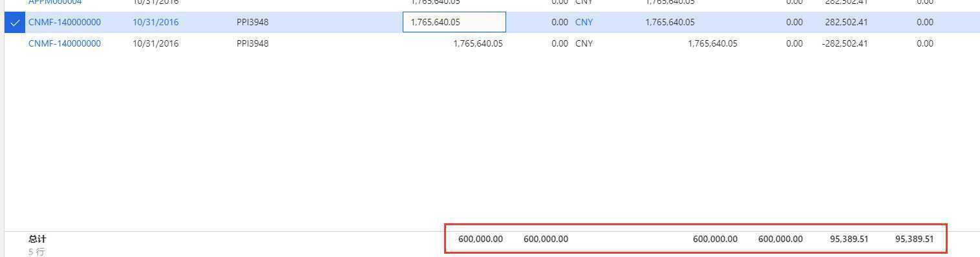This screenshot has width=980, height=257.
Task: Click the negative -282,502.41 value
Action: [845, 43]
